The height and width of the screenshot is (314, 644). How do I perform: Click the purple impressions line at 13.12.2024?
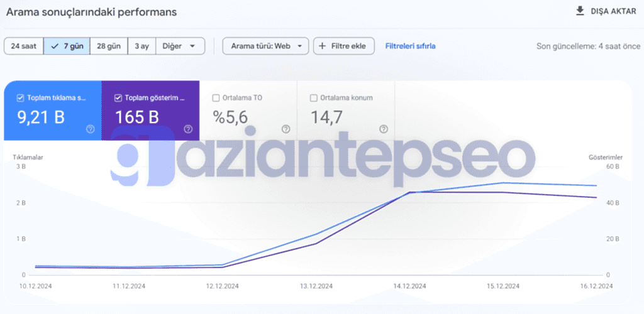point(316,243)
